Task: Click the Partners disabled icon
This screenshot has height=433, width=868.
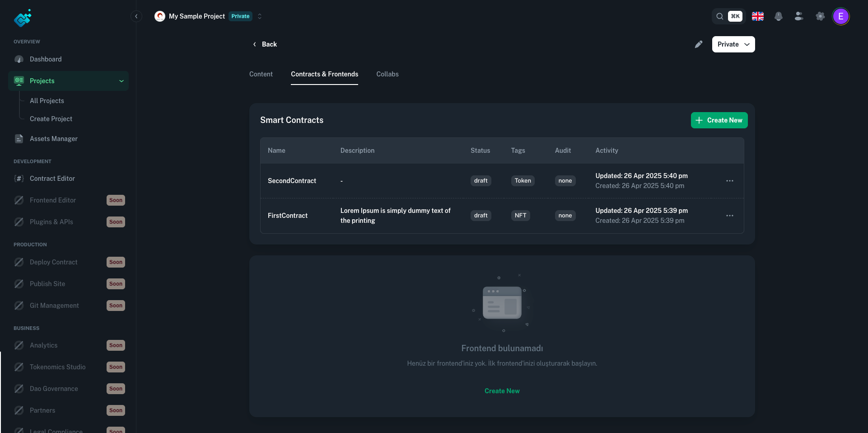Action: tap(19, 410)
